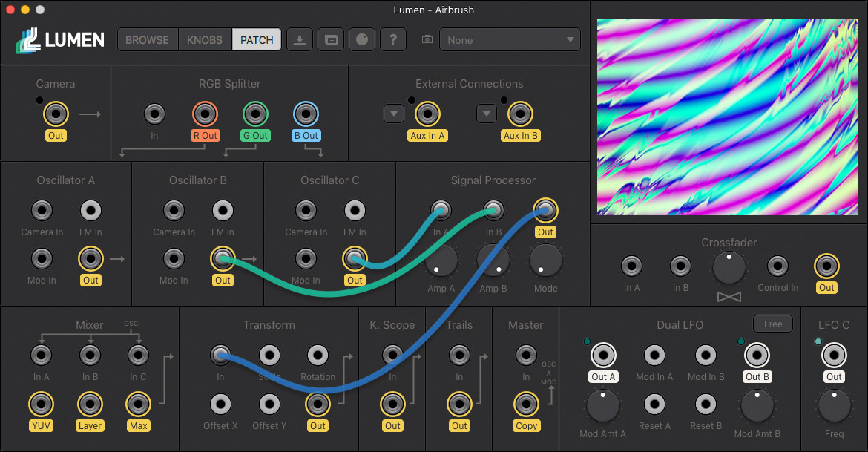Click the Lumen logo in the top left
Screen dimensions: 868x452
(x=59, y=39)
